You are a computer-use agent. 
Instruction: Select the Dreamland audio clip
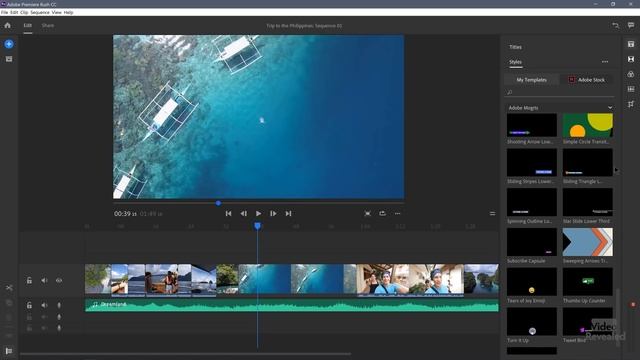pos(291,305)
